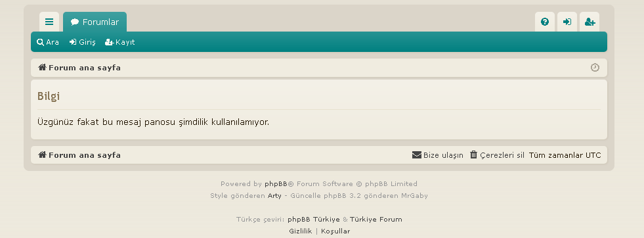This screenshot has width=644, height=238.
Task: Click the envelope icon beside Bize ulaşın
Action: (x=416, y=155)
